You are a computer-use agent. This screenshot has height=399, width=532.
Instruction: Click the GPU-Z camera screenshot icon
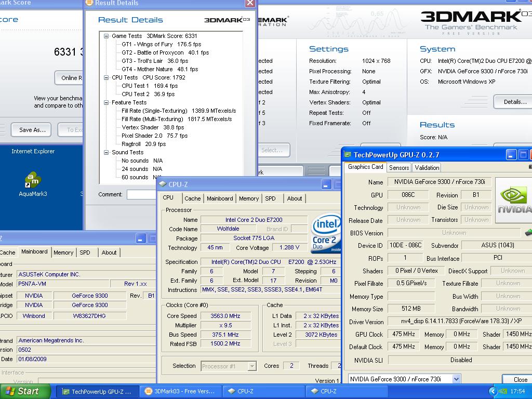pos(530,167)
